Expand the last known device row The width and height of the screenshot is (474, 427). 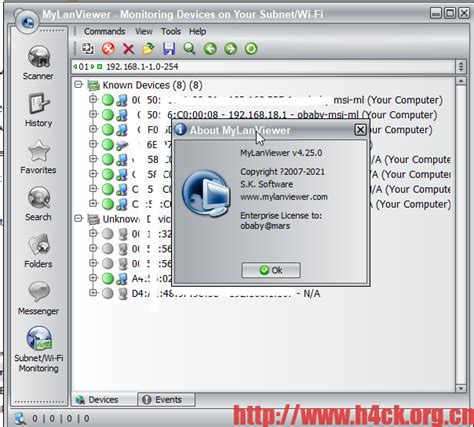click(x=93, y=203)
